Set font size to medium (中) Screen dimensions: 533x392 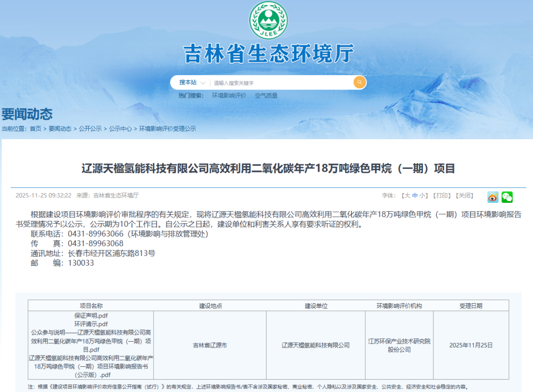tap(415, 196)
